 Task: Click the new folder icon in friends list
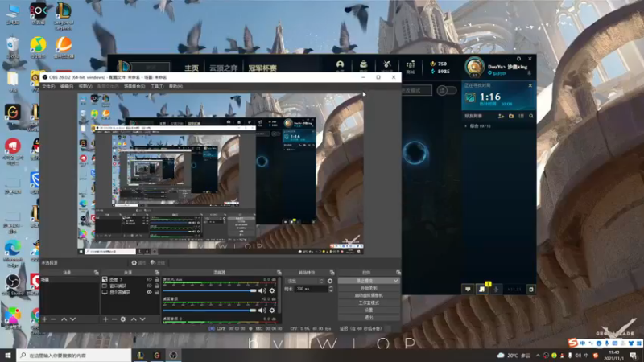511,116
